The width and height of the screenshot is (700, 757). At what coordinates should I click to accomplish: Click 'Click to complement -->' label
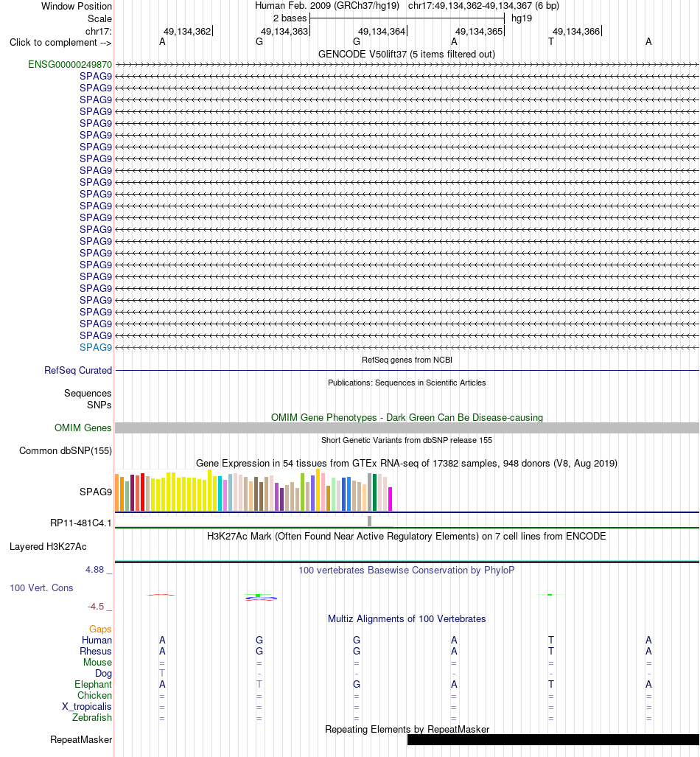click(61, 43)
